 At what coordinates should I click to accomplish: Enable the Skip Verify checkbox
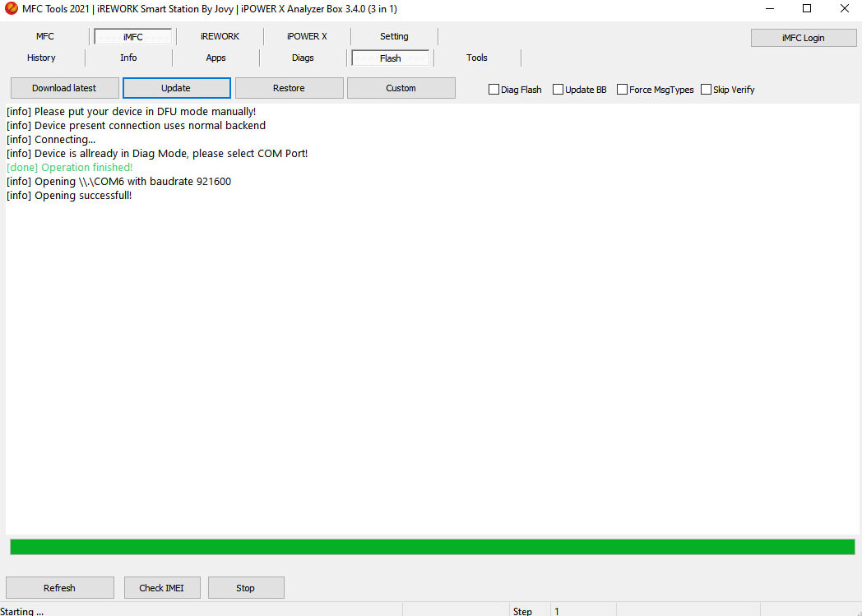(706, 90)
